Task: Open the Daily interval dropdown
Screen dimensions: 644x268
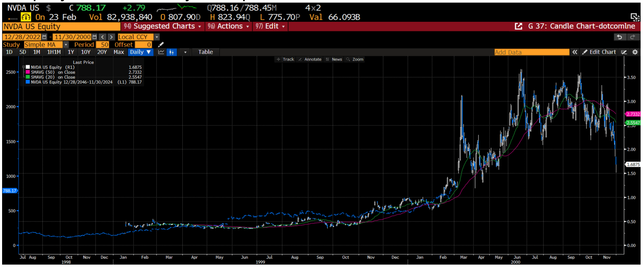Action: 140,52
